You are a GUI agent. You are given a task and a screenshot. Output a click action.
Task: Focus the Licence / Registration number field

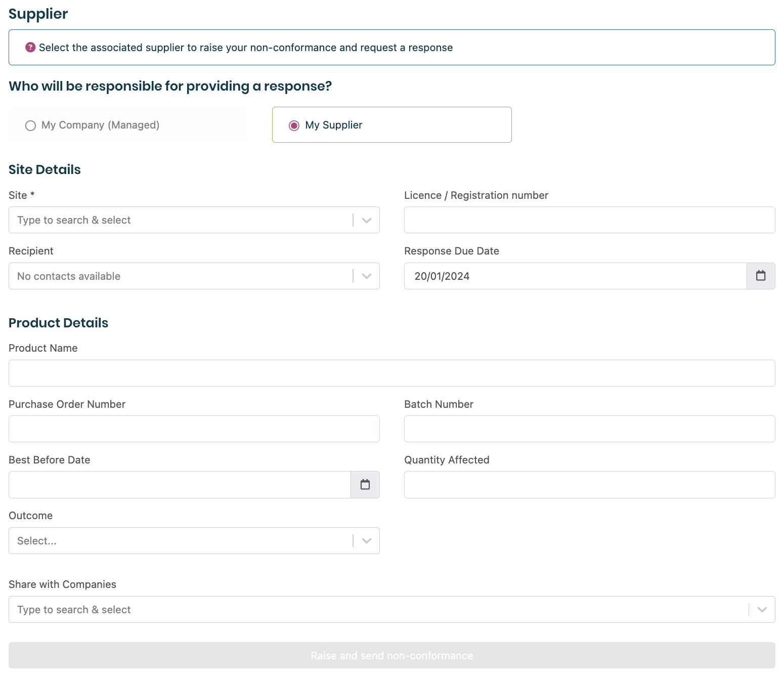[x=589, y=220]
